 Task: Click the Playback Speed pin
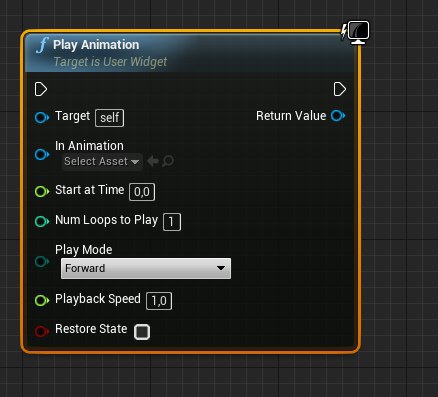click(42, 300)
